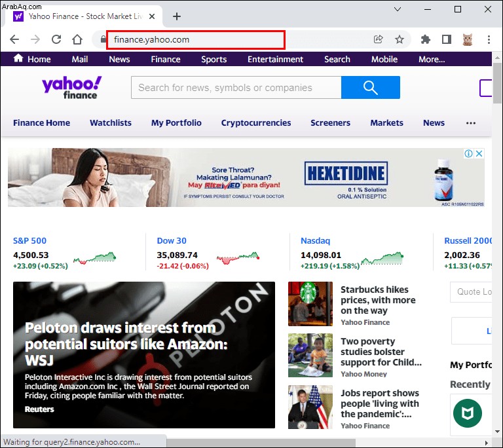Click the blue magnifier search button
The width and height of the screenshot is (503, 448).
[x=371, y=87]
